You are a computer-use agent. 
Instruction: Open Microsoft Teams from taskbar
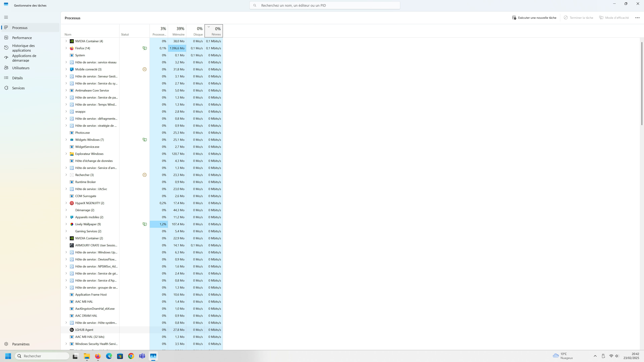point(142,356)
